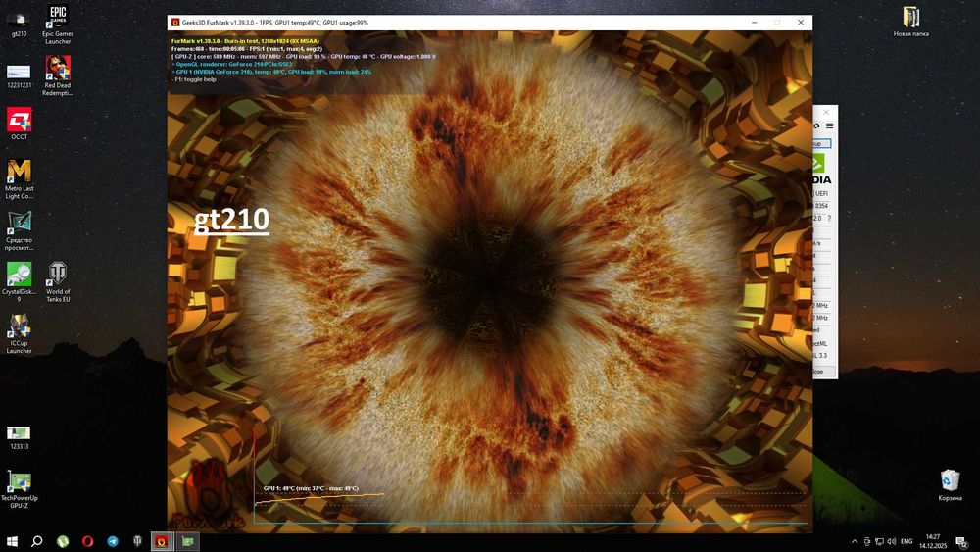Screen dimensions: 980x552
Task: Switch to FurMark via its taskbar button
Action: 162,541
